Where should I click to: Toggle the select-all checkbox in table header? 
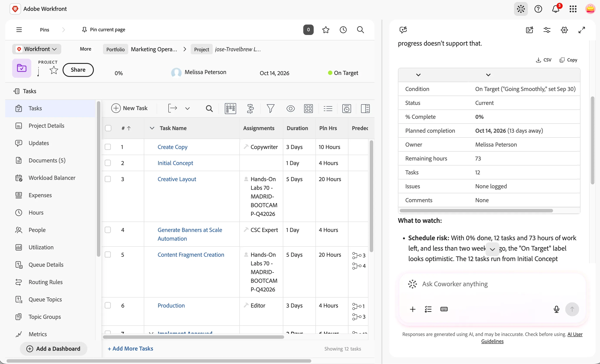(x=108, y=128)
